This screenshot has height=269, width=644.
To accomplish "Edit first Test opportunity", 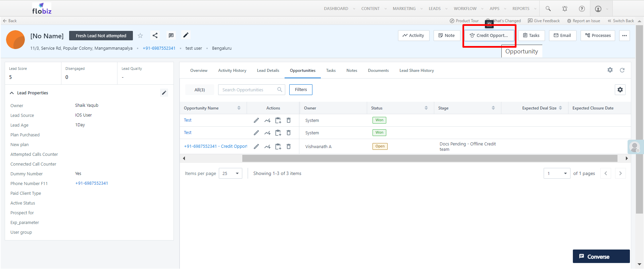I will tap(256, 120).
